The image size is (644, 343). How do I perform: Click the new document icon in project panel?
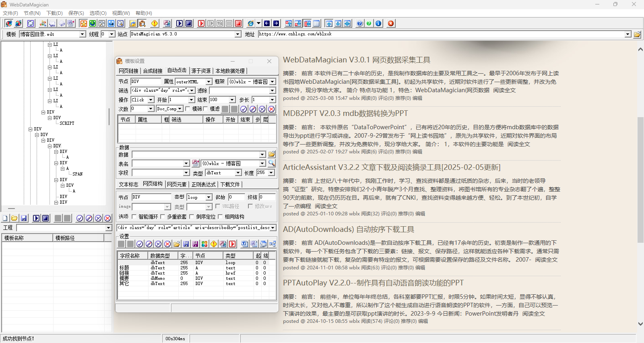[x=5, y=218]
